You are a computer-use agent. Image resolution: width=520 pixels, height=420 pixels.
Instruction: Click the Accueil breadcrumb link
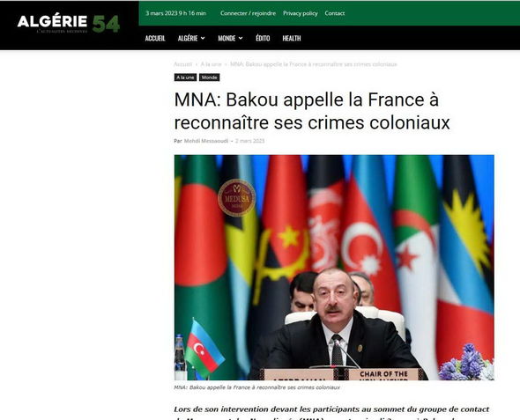[182, 64]
